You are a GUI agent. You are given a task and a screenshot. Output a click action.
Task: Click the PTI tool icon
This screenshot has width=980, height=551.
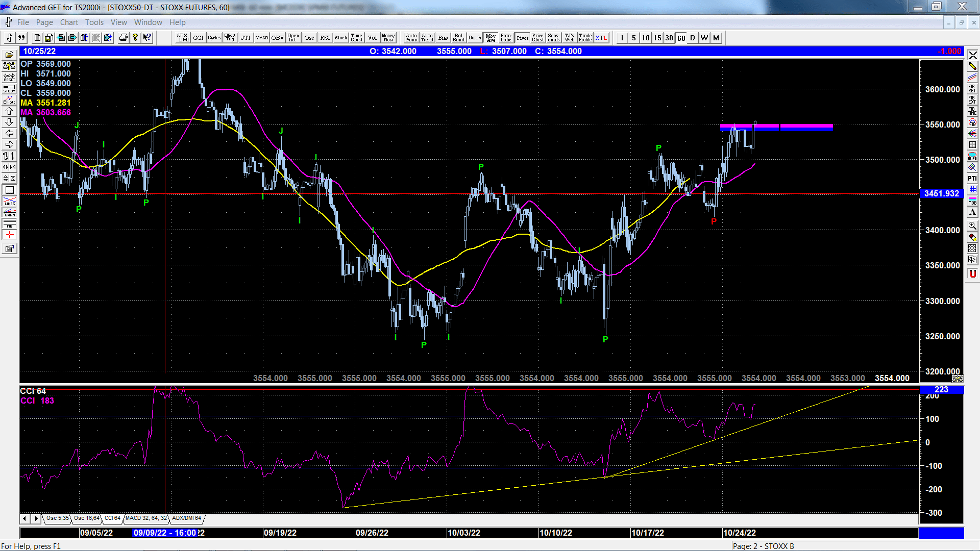[972, 179]
